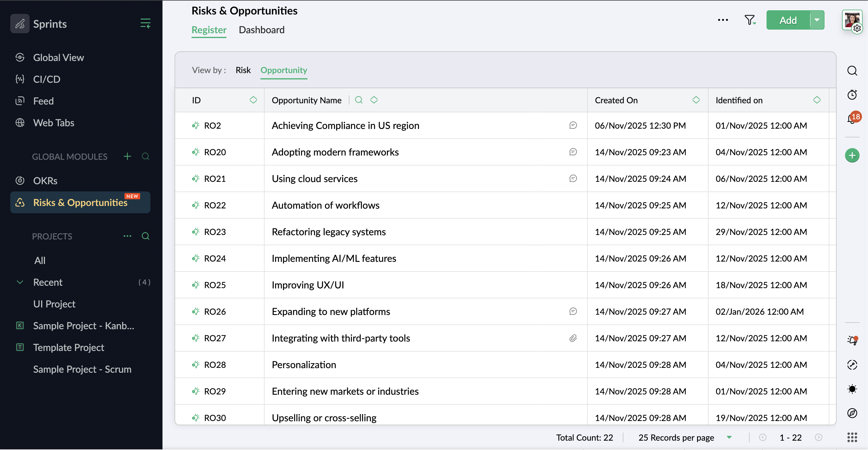The image size is (868, 450).
Task: Click the green Add button
Action: pyautogui.click(x=788, y=20)
